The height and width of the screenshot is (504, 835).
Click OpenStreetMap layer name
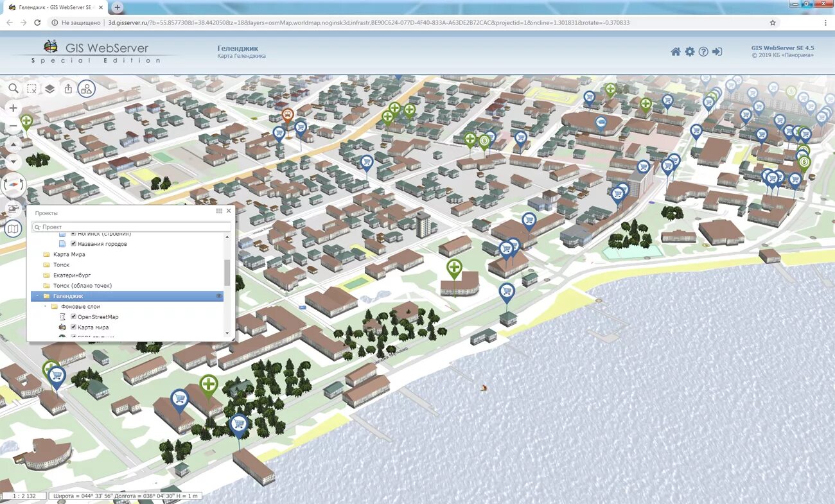click(98, 317)
